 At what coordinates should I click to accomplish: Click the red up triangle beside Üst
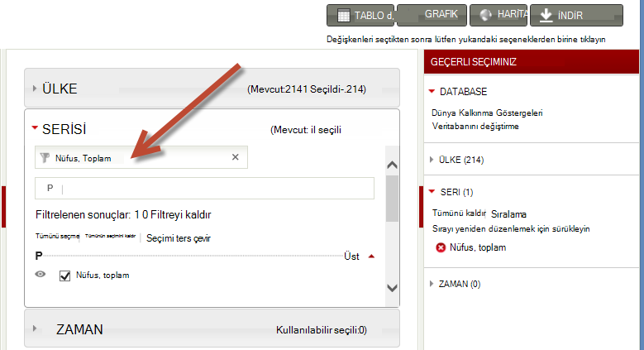(x=371, y=257)
